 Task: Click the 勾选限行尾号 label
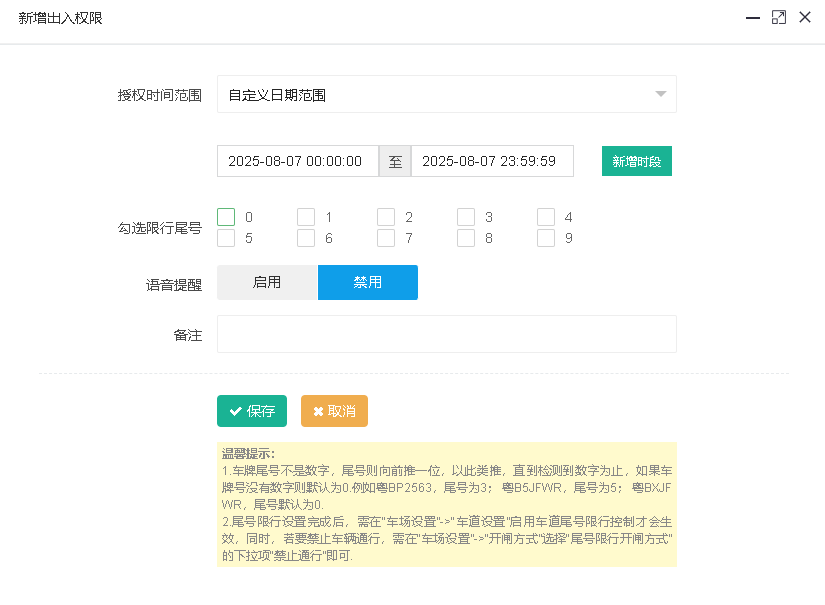(x=160, y=228)
